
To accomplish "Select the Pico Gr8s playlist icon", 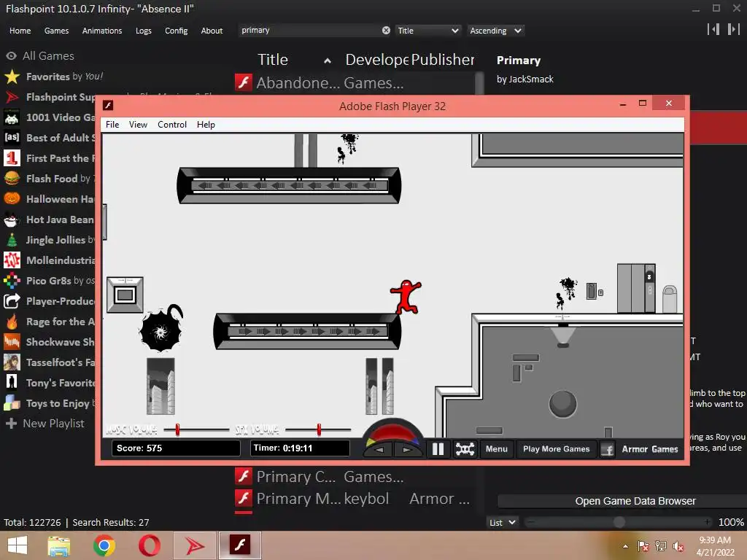I will (x=12, y=281).
